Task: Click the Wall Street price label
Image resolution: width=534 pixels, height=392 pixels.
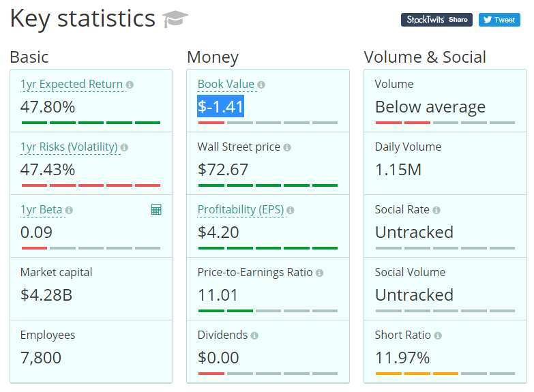Action: pos(239,147)
